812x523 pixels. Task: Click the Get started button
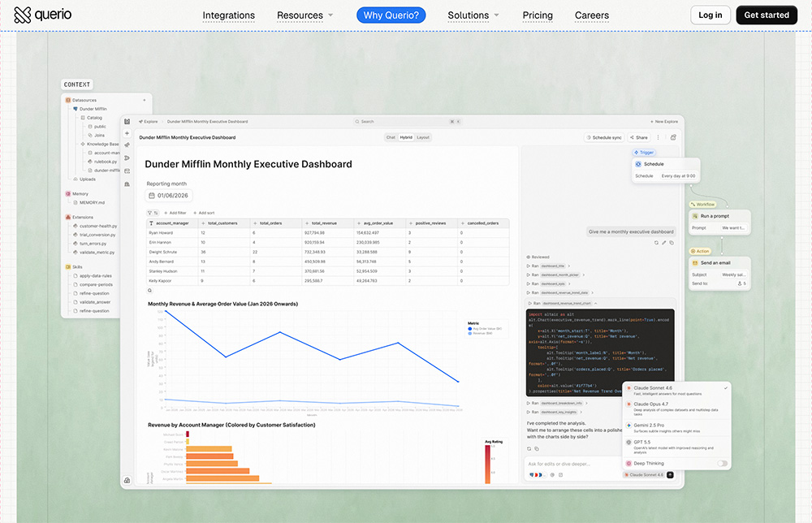coord(767,15)
